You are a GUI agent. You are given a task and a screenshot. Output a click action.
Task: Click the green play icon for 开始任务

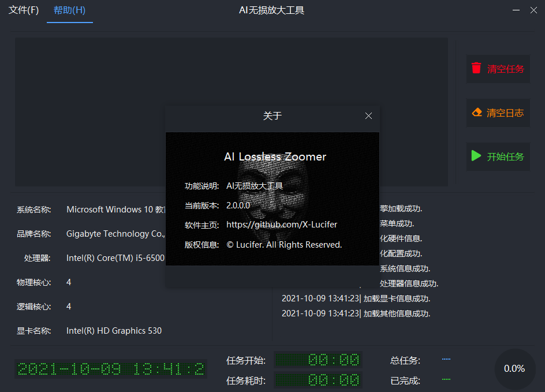click(476, 156)
